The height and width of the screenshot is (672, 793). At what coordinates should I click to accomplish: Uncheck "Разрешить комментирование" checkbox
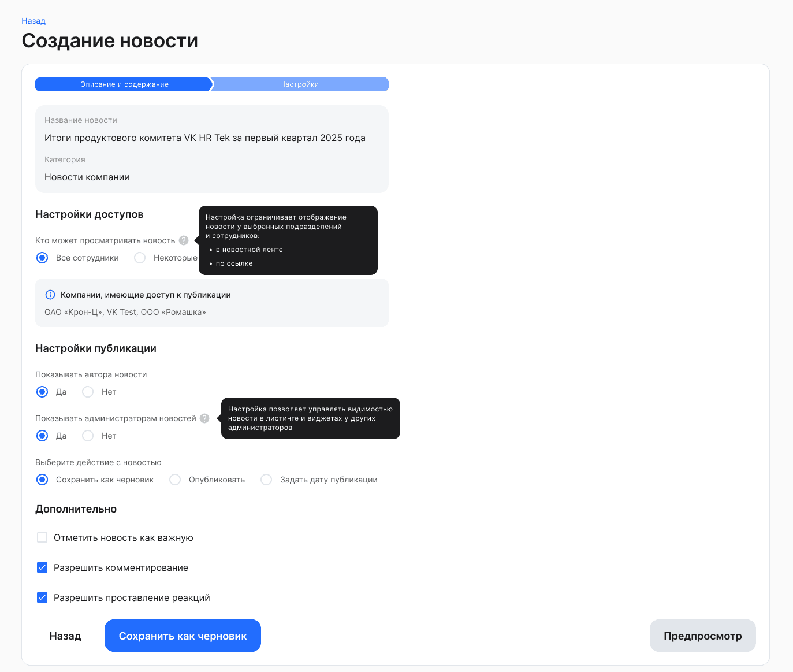42,567
